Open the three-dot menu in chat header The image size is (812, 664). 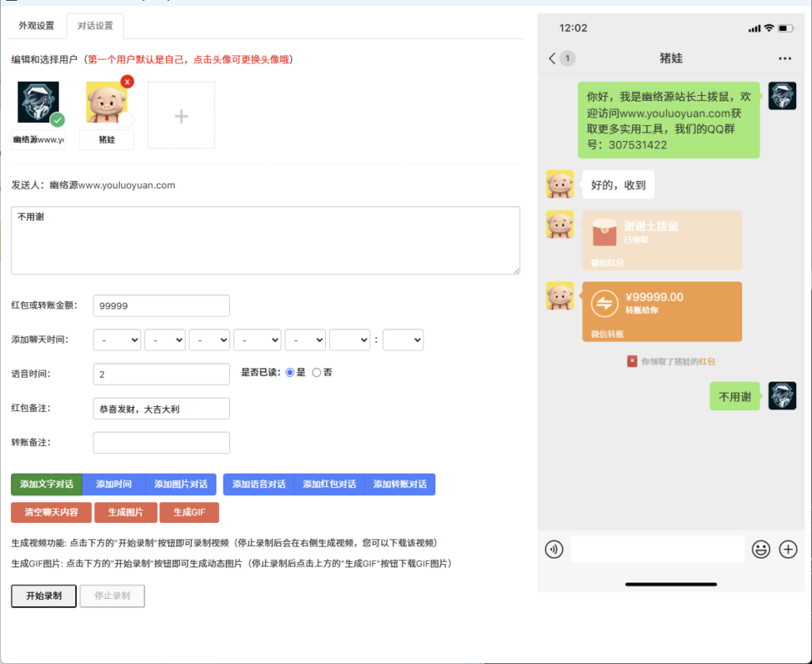[784, 58]
